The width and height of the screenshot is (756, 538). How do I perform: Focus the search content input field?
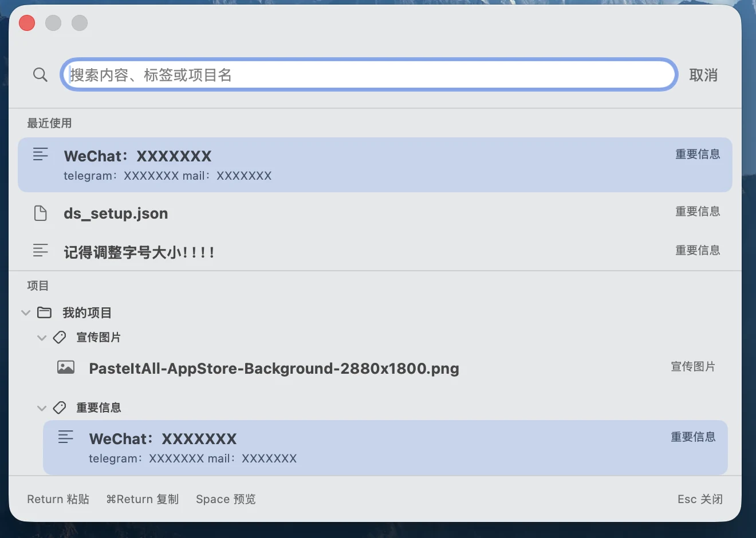pos(369,74)
